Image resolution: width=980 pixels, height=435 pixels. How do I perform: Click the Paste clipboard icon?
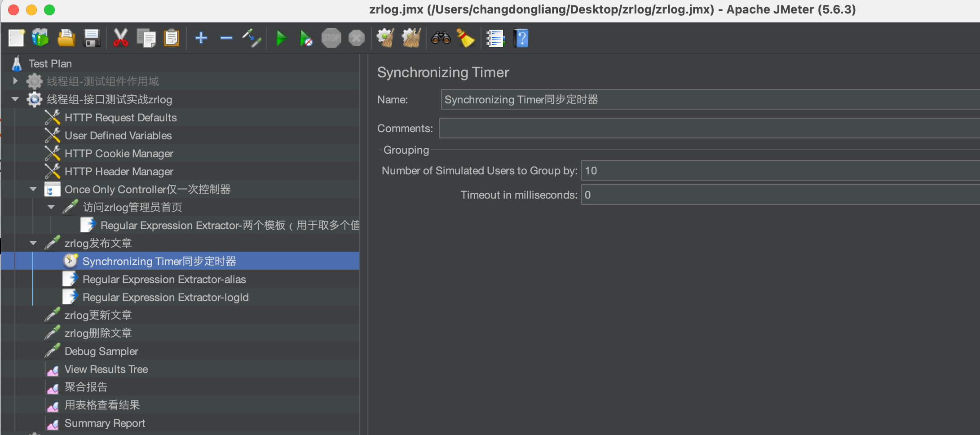172,38
